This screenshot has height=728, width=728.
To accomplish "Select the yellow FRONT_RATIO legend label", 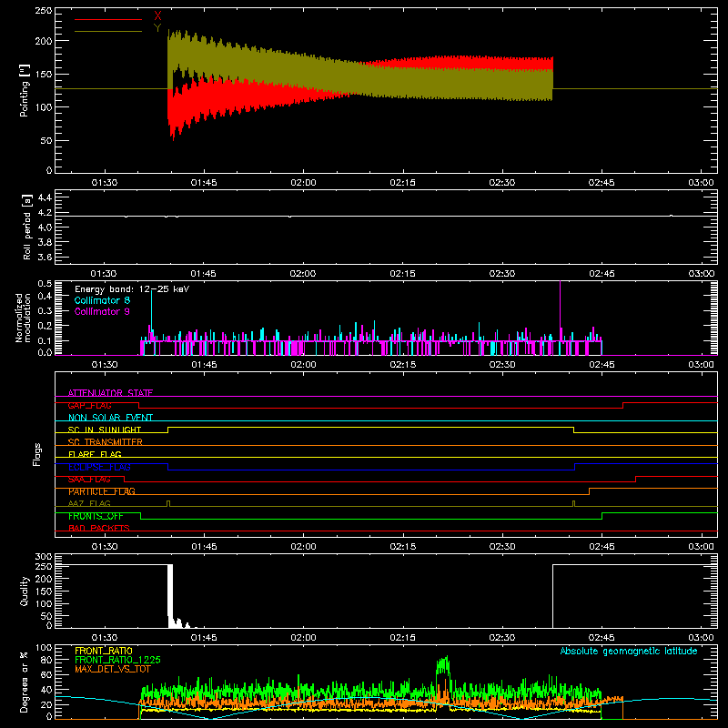I will click(104, 651).
